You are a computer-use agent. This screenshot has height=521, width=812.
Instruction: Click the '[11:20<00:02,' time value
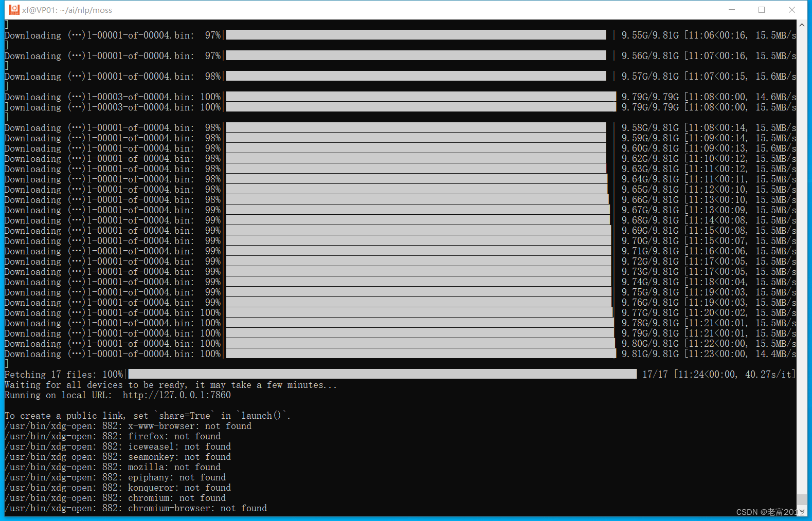point(716,313)
